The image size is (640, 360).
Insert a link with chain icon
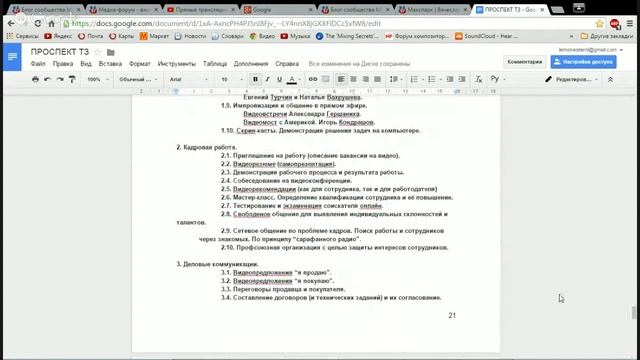(313, 79)
